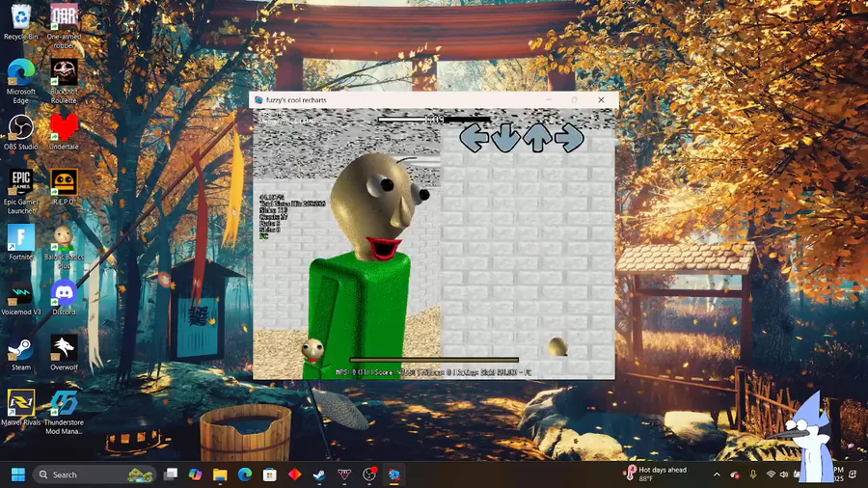The height and width of the screenshot is (488, 868).
Task: Open the Windows Start menu
Action: coord(18,474)
